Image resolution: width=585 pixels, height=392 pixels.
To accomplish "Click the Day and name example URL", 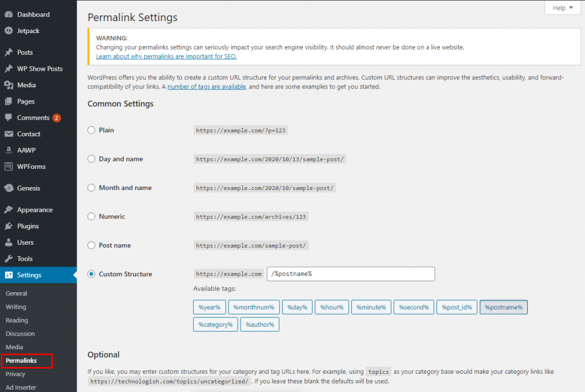I will (x=270, y=159).
